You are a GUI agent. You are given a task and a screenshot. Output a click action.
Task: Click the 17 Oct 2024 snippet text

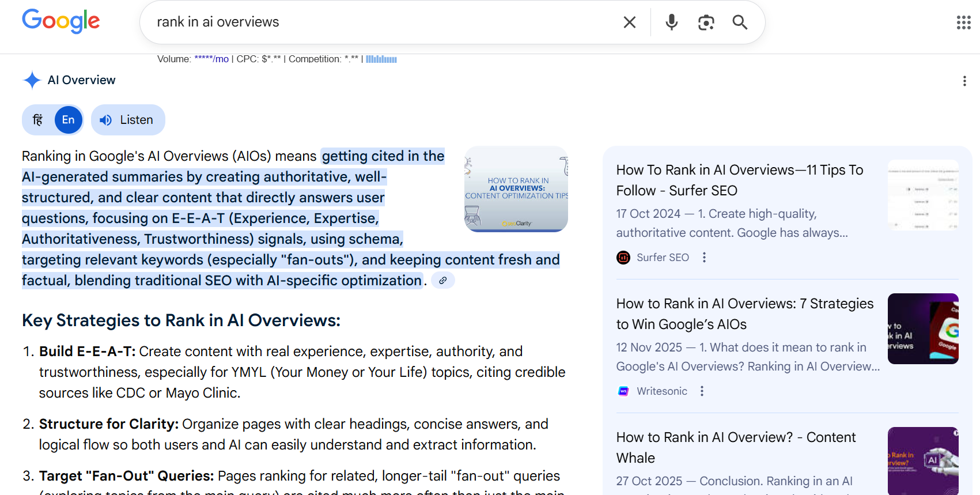click(732, 224)
